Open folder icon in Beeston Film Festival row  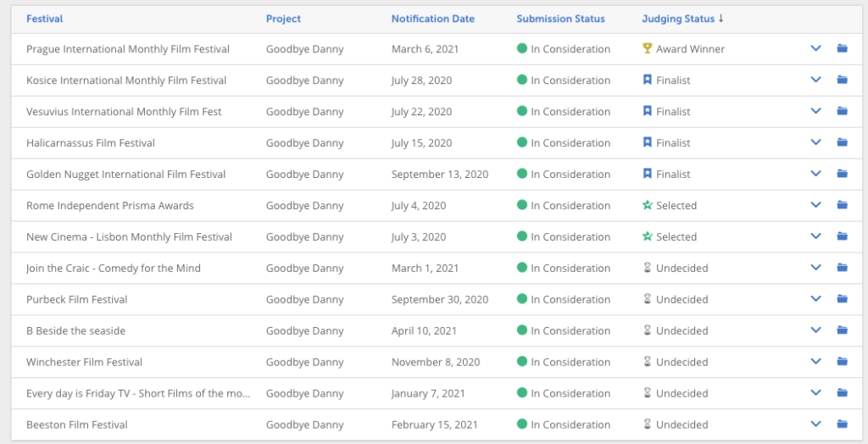[842, 424]
